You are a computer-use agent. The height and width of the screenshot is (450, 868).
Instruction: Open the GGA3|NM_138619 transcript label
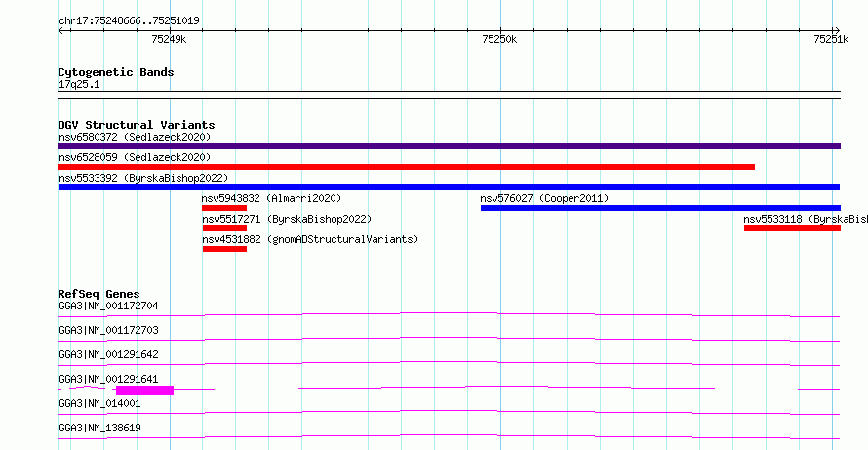click(x=99, y=428)
